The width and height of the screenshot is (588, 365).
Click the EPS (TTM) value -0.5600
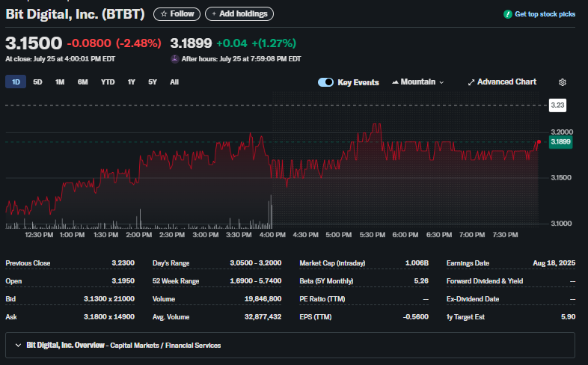415,316
